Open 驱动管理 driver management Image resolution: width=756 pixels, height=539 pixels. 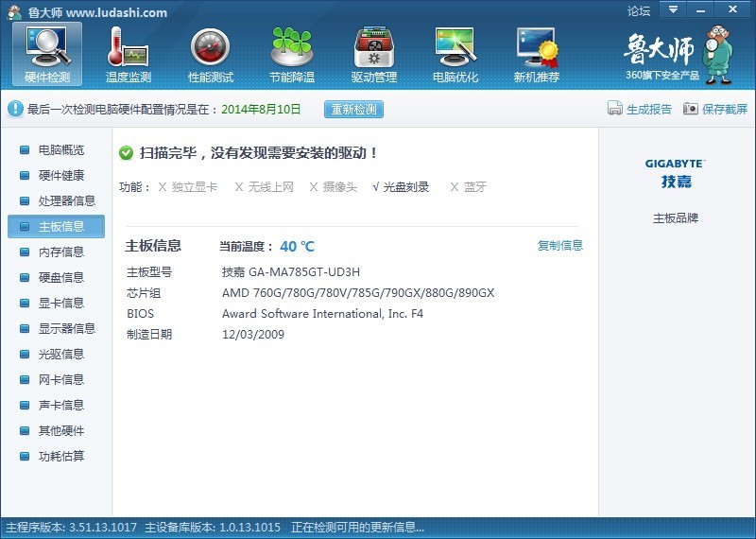coord(373,55)
